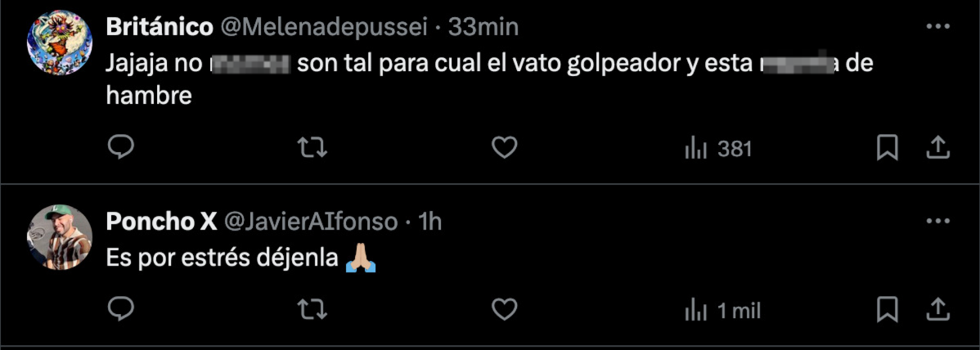This screenshot has width=980, height=350.
Task: Open Británico's profile avatar
Action: coord(60,43)
